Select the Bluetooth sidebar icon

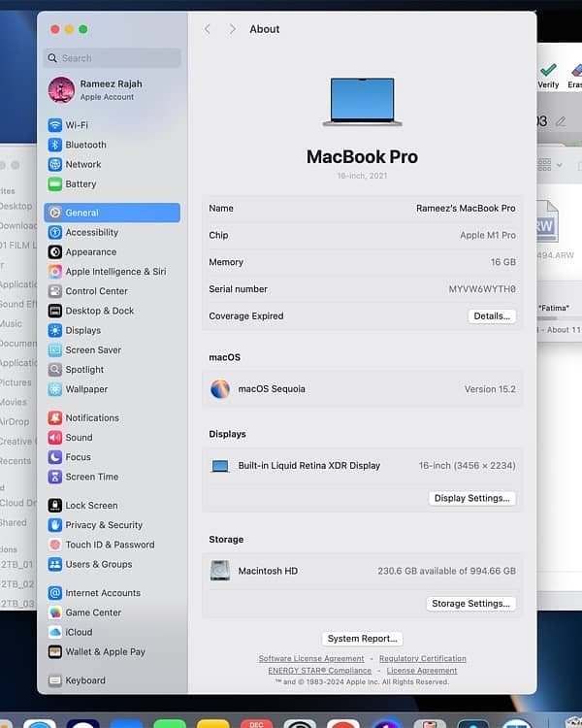click(x=55, y=145)
